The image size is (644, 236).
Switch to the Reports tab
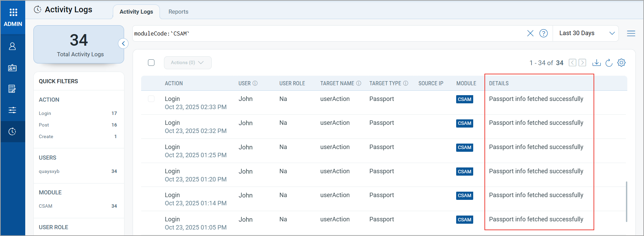pos(178,12)
